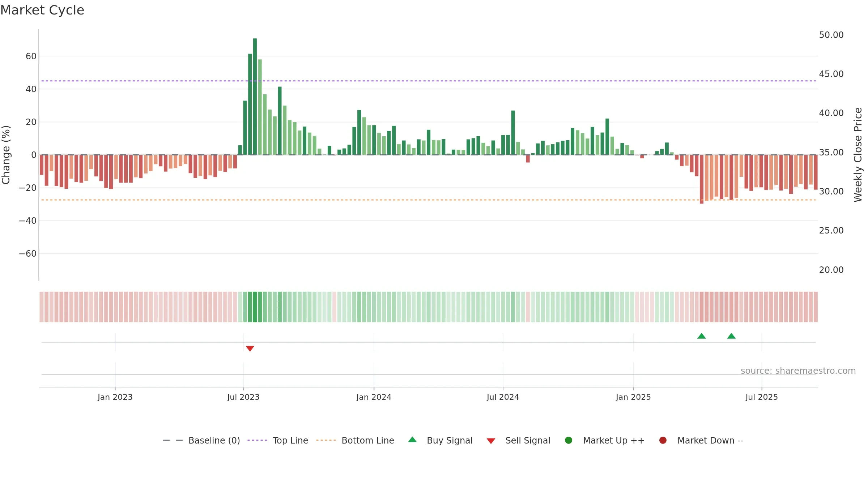
Task: Click the Jul 2025 x-axis label
Action: click(x=762, y=397)
